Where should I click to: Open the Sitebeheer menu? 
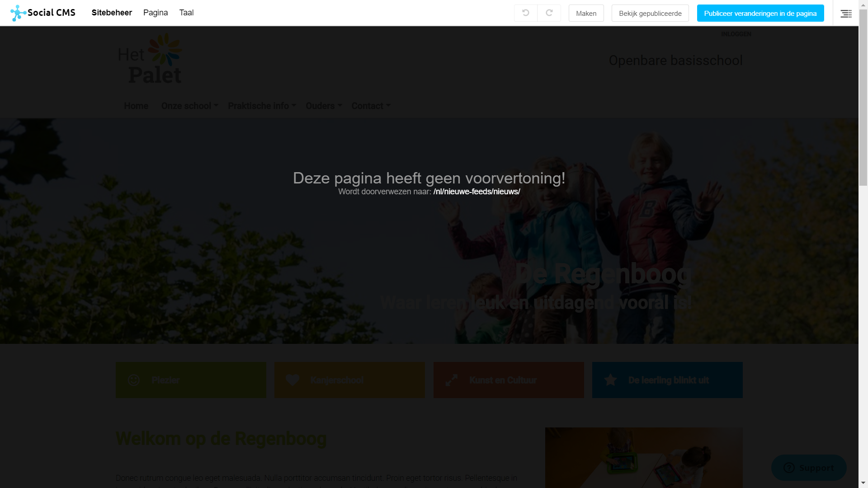tap(112, 13)
